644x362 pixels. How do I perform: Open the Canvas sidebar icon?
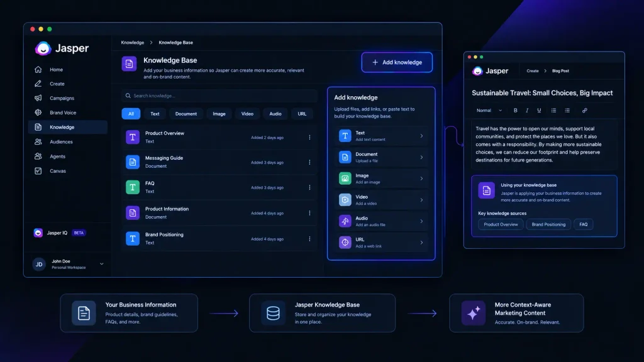click(38, 171)
